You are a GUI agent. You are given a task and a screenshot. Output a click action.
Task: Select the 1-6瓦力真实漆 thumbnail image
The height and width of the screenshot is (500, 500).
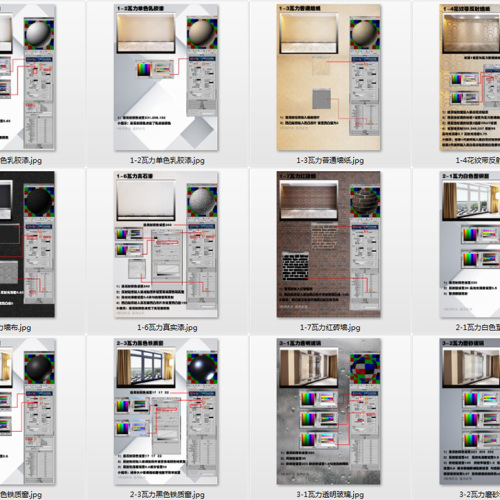point(166,244)
